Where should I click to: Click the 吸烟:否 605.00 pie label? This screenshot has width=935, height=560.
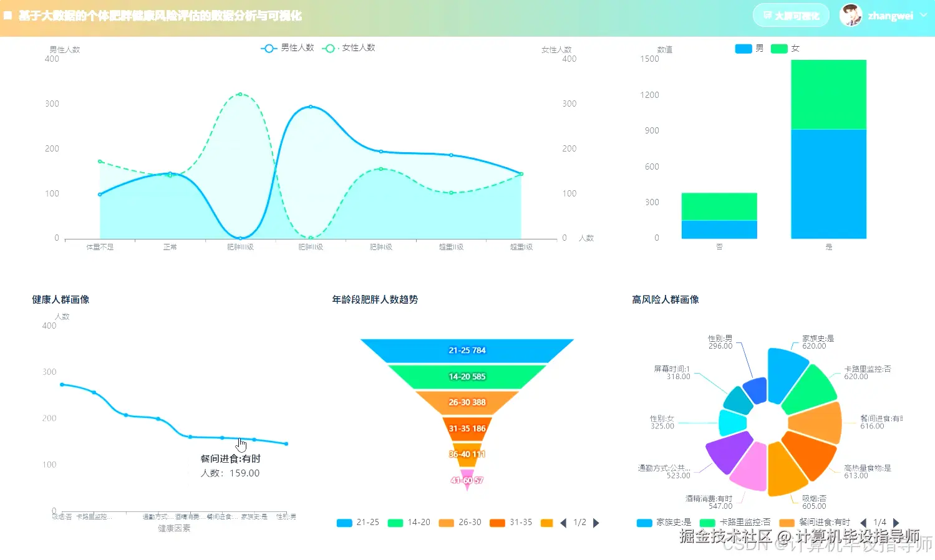click(814, 502)
